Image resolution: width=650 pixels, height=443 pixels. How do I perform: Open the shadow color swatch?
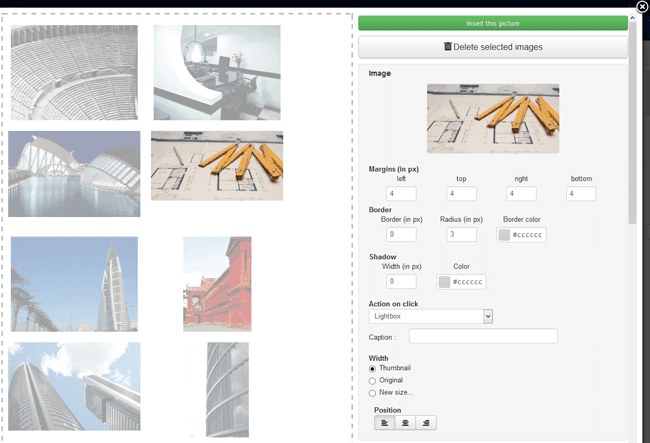pyautogui.click(x=445, y=282)
